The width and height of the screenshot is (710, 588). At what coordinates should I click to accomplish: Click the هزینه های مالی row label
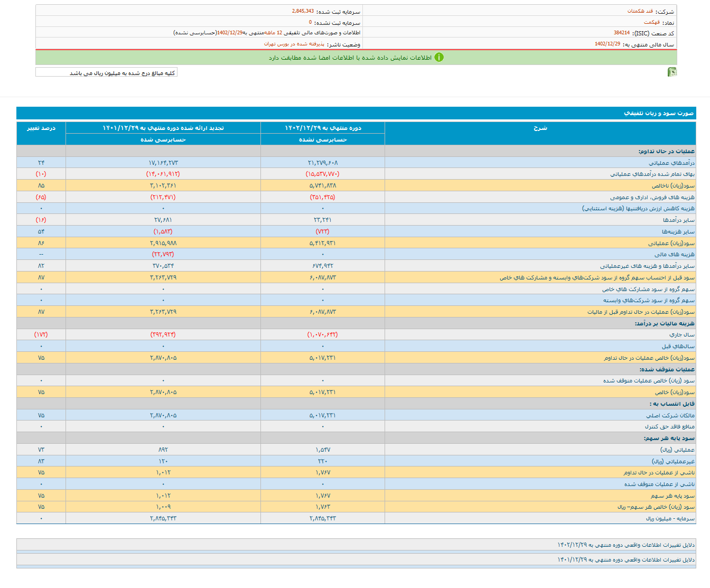coord(674,254)
